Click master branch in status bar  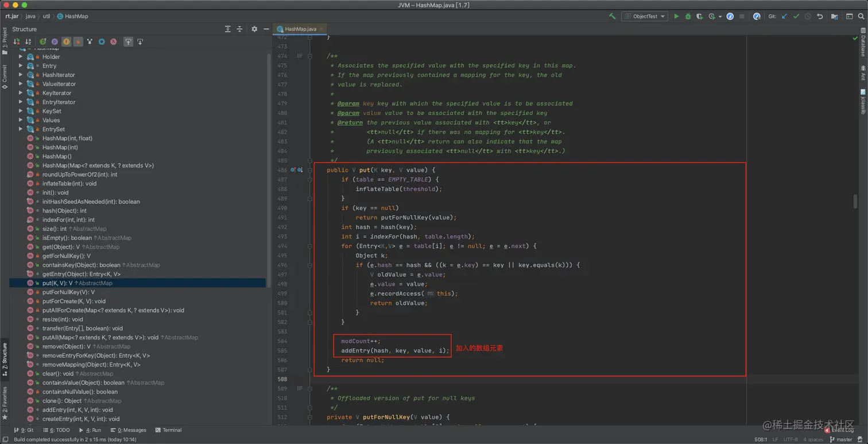click(x=840, y=439)
